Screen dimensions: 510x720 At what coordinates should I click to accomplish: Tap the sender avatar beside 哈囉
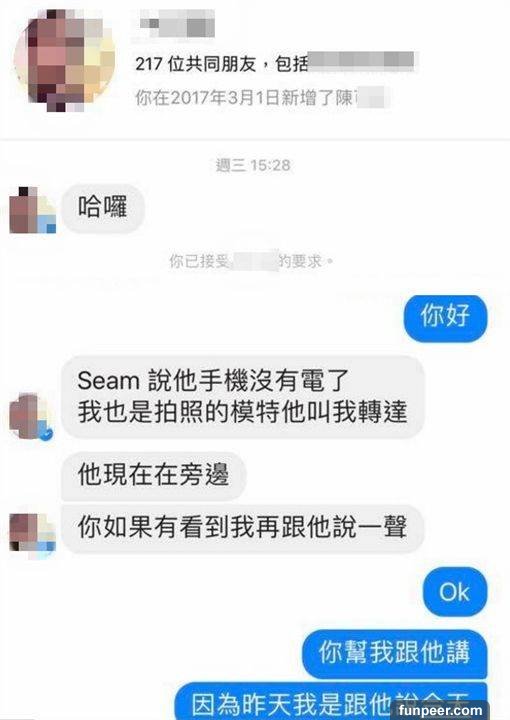click(x=33, y=210)
